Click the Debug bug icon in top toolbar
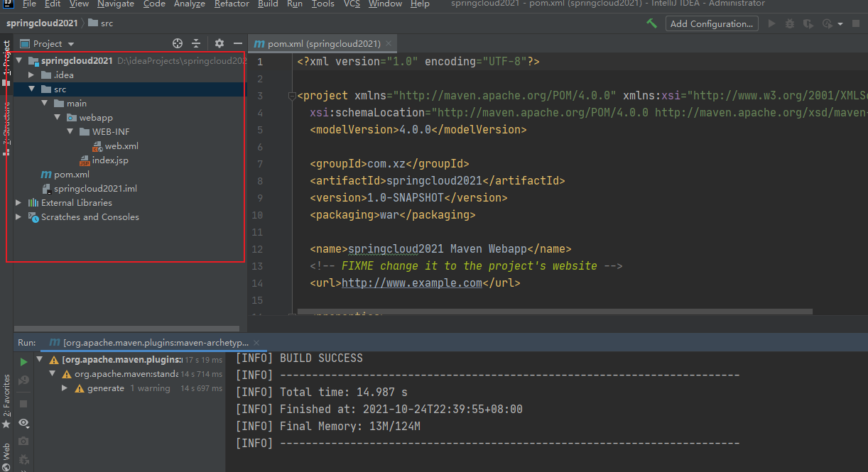The height and width of the screenshot is (472, 868). tap(790, 23)
